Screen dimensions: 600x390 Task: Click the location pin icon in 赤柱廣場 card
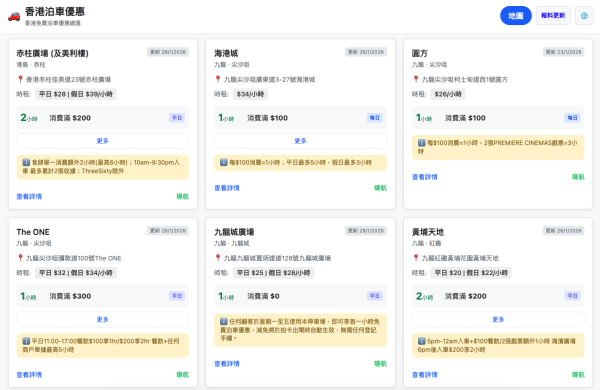(20, 79)
